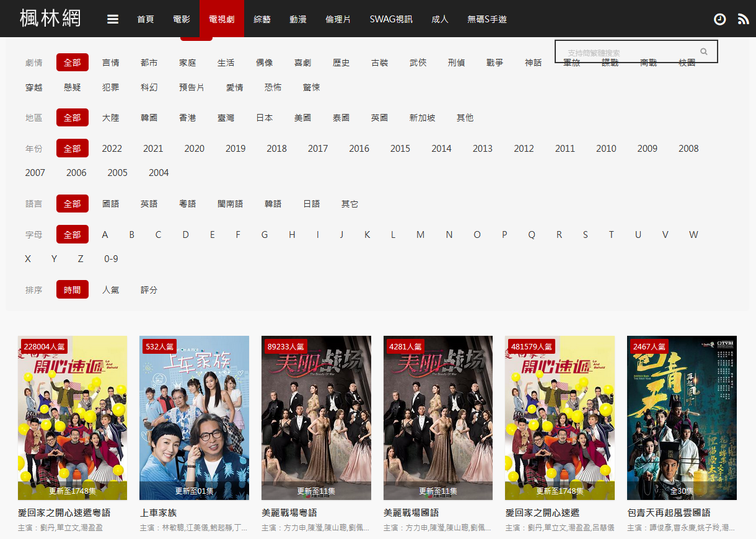The width and height of the screenshot is (756, 539).
Task: Select the 電視劇 nav tab
Action: coord(222,19)
